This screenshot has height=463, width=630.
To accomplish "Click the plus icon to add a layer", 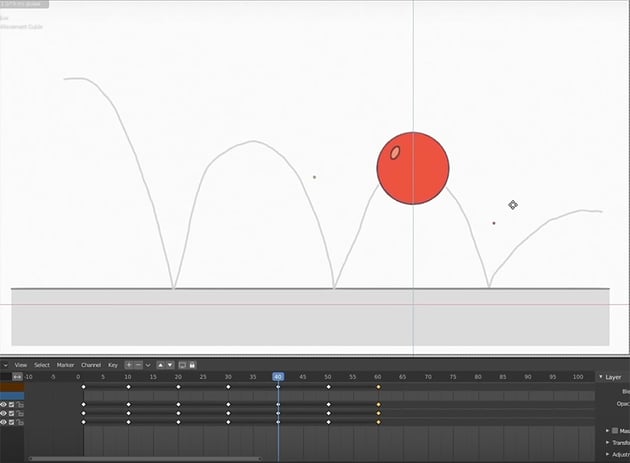I will pos(129,365).
